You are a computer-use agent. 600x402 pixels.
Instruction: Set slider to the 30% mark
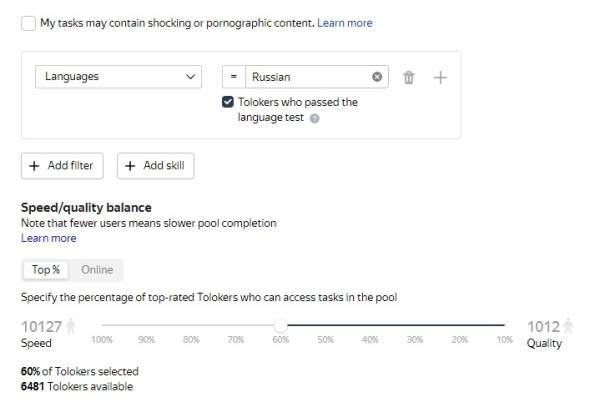click(415, 325)
